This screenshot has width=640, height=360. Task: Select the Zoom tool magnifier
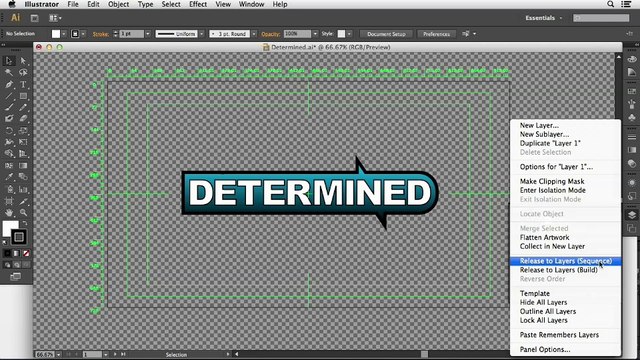click(23, 213)
